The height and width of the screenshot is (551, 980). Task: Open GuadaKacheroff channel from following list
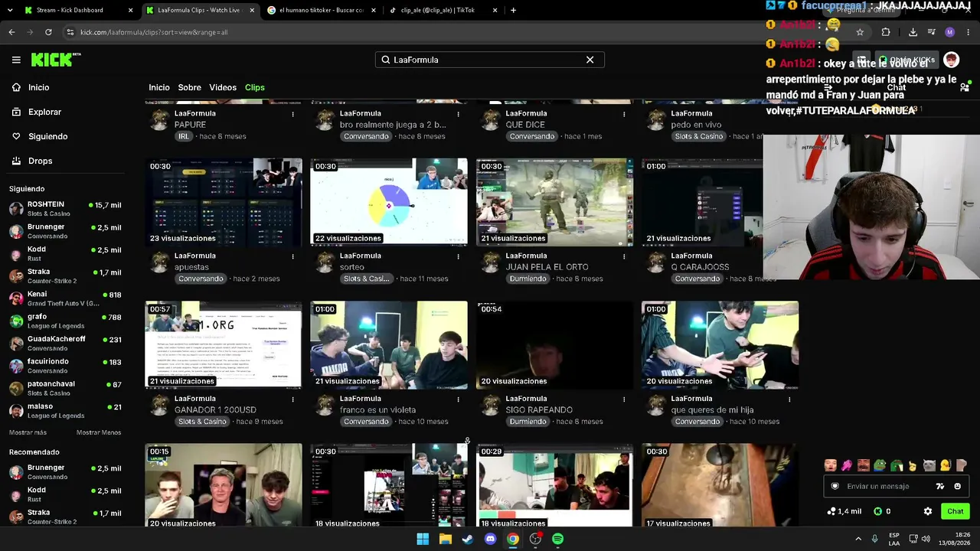point(65,344)
